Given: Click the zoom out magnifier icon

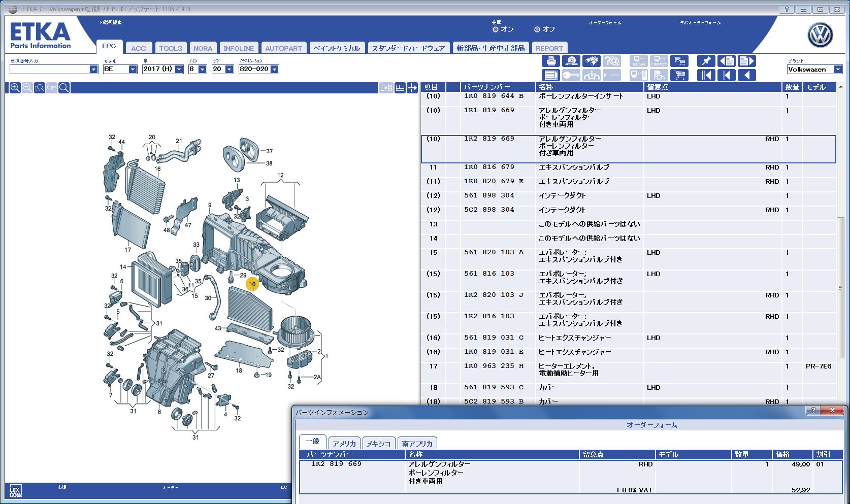Looking at the screenshot, I should [27, 88].
